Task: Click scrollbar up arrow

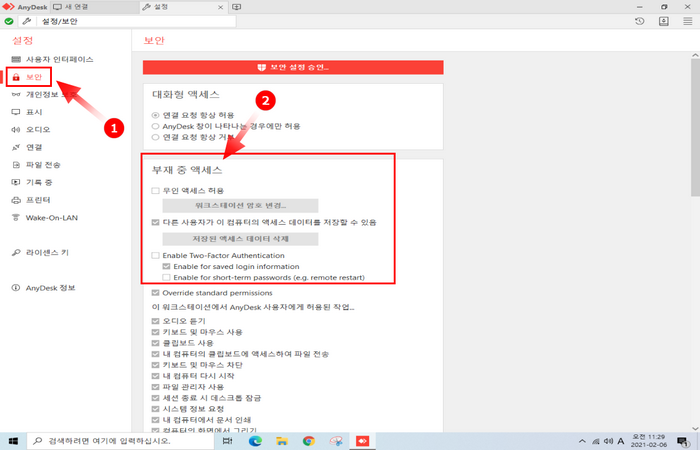Action: coord(696,55)
